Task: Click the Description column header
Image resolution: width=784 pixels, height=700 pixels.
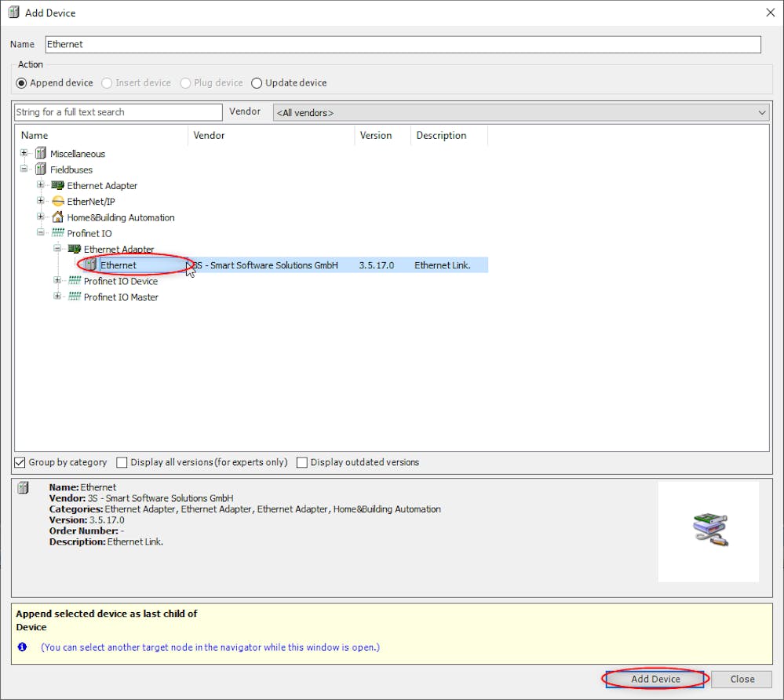Action: [x=449, y=136]
